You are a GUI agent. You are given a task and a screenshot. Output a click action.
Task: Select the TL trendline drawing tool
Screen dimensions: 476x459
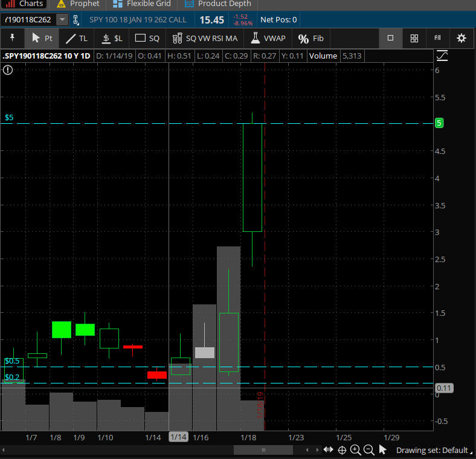(x=77, y=38)
